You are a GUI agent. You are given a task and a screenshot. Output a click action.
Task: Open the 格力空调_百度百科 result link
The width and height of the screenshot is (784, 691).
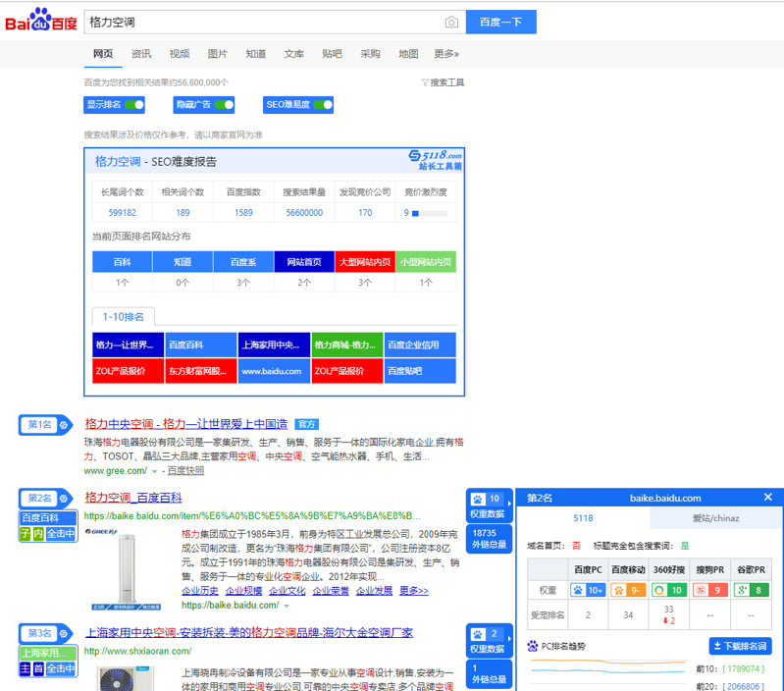coord(133,498)
